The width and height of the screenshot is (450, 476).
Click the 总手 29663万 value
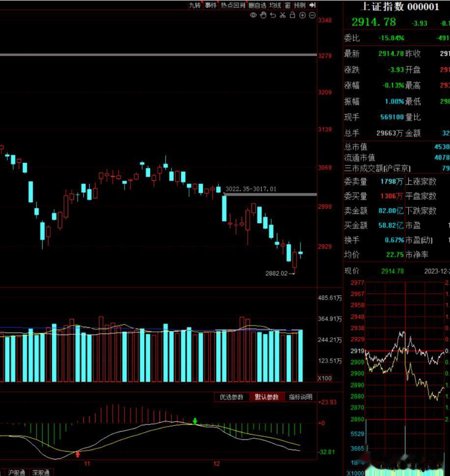tap(390, 133)
